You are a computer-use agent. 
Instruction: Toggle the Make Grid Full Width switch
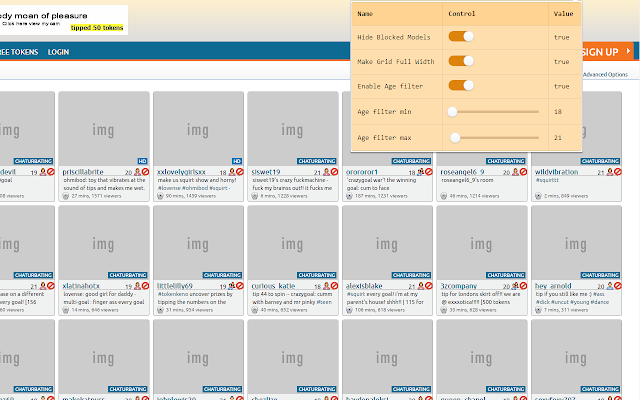click(461, 61)
